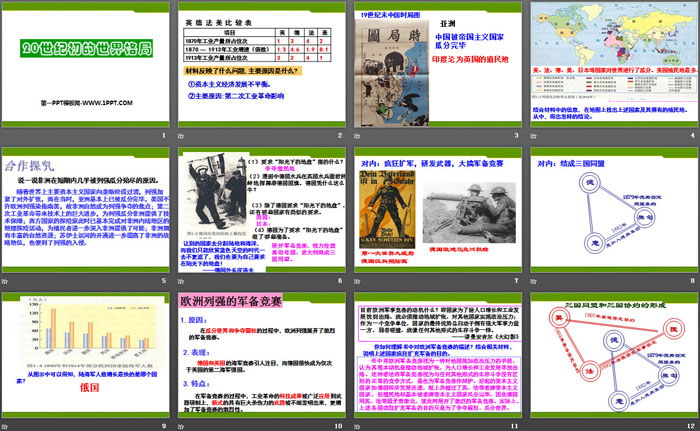
Task: Click the animation star icon under slide 11
Action: 357,427
